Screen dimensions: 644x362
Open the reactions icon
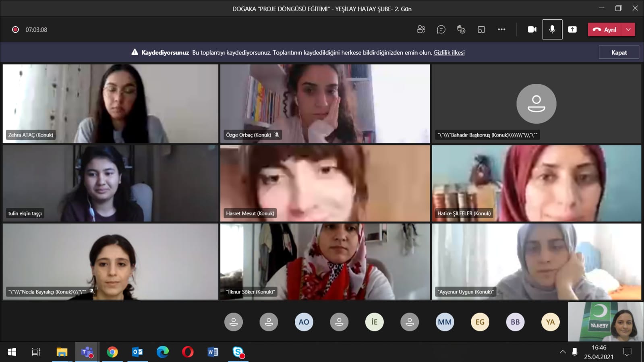coord(461,29)
